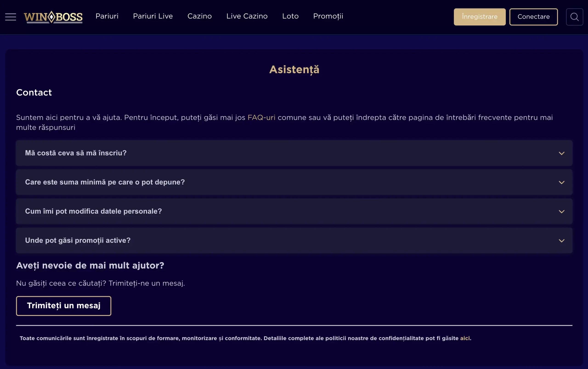Click chevron beside minimum deposit question
This screenshot has width=588, height=369.
coord(561,182)
